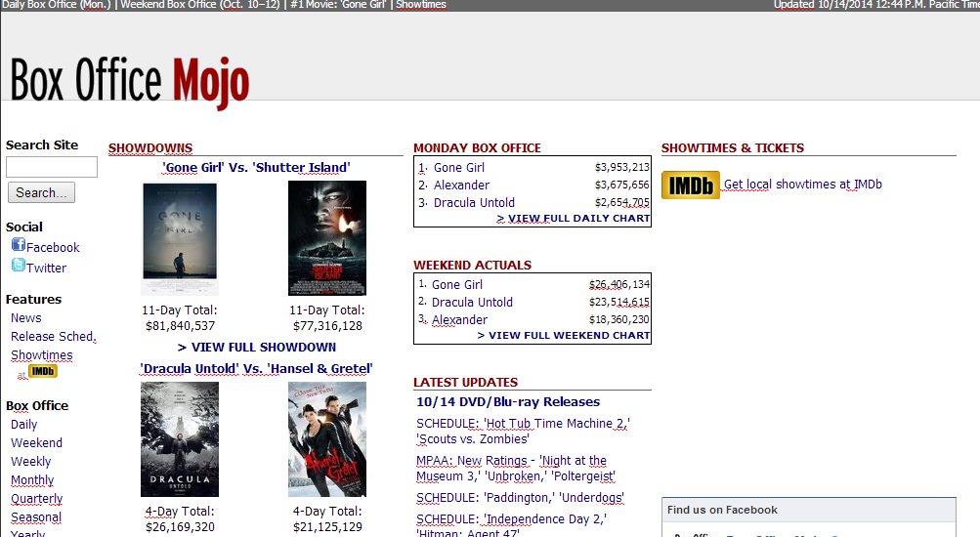This screenshot has height=537, width=980.
Task: Open Showtimes in the top bar
Action: (421, 4)
